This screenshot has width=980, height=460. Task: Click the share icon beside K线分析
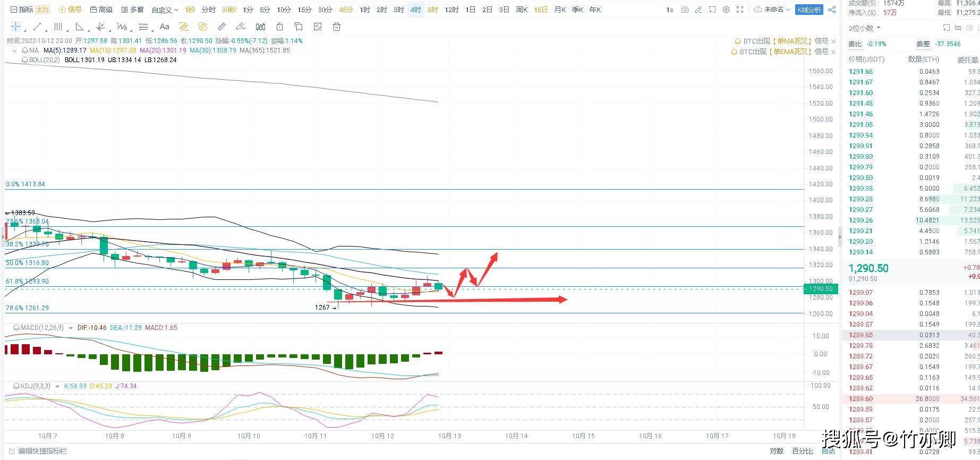tap(832, 10)
